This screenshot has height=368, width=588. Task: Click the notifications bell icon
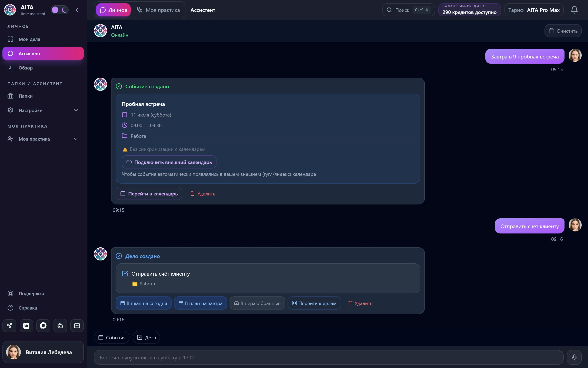574,10
